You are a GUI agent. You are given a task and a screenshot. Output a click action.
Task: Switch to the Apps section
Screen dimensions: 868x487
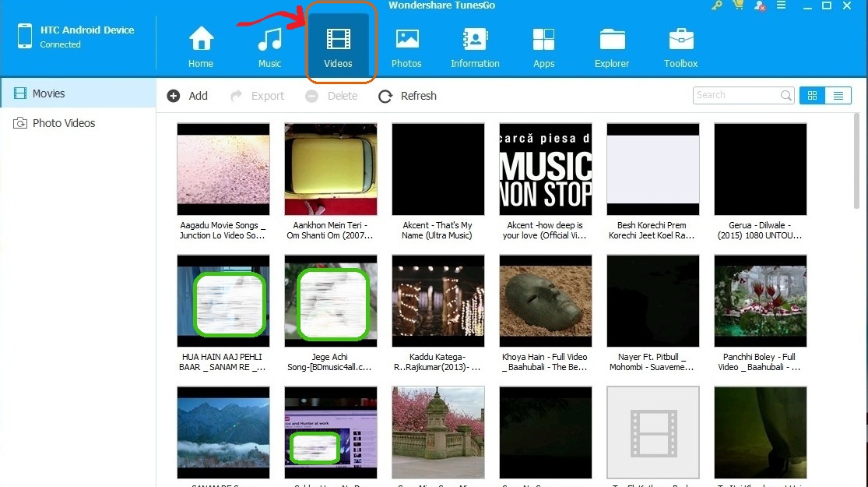(543, 47)
